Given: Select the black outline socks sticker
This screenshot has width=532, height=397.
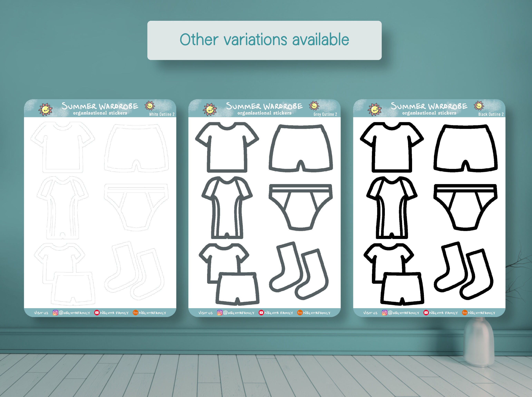Looking at the screenshot, I should coord(464,271).
